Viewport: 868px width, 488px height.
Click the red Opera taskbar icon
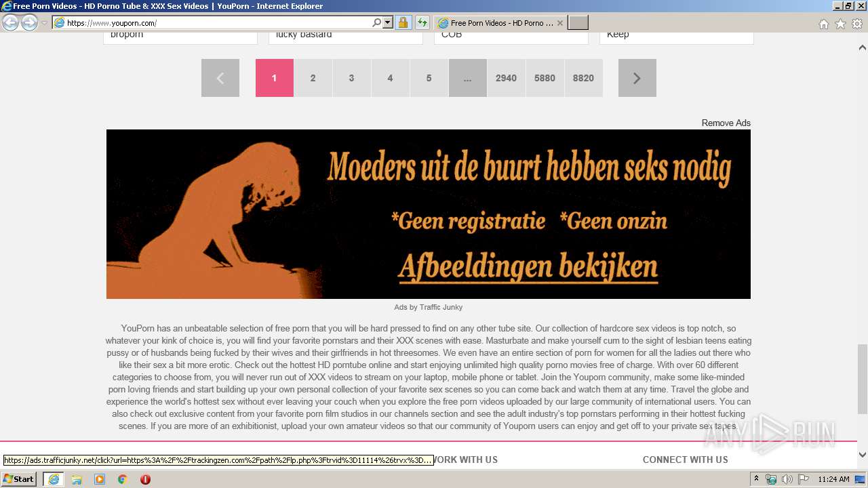pyautogui.click(x=145, y=479)
